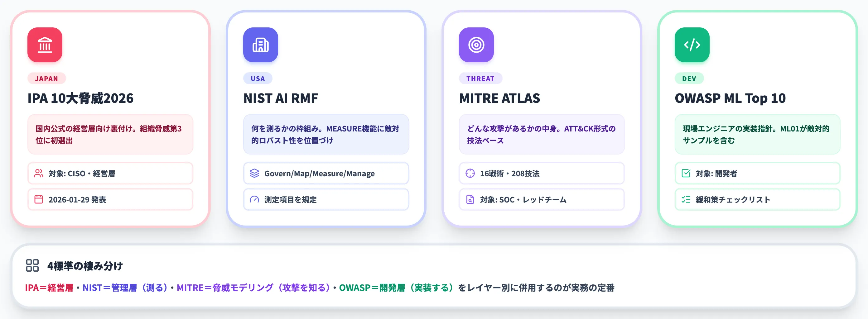Image resolution: width=868 pixels, height=319 pixels.
Task: Click the file search icon beside 対象: SOC・レッドチーム
Action: pyautogui.click(x=470, y=199)
